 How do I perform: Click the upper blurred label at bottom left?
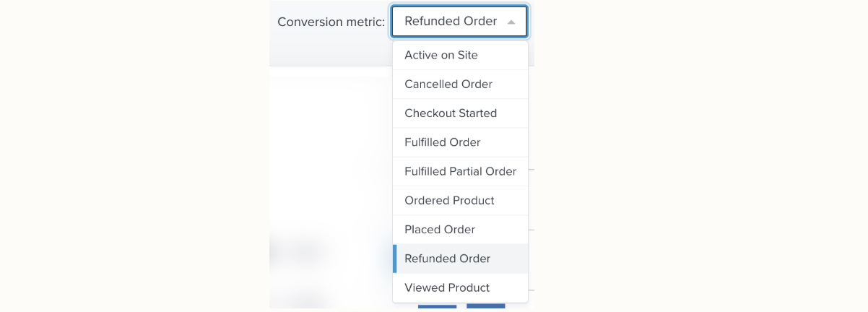point(300,251)
